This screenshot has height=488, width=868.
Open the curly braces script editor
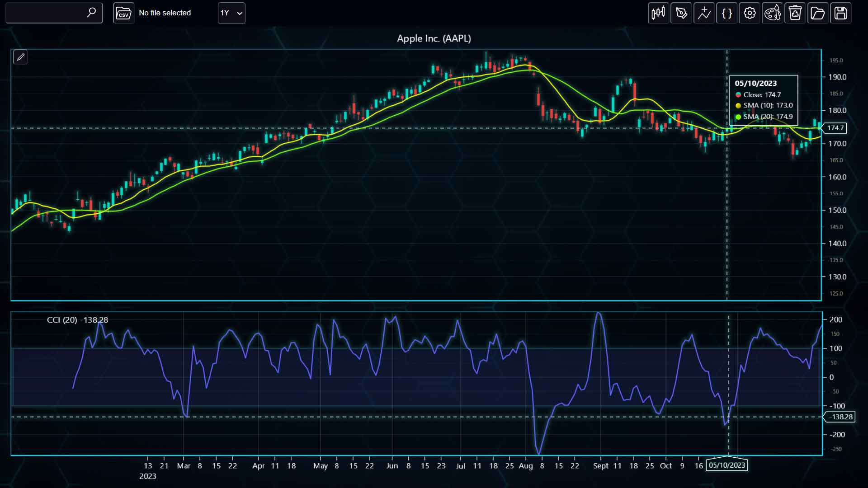(x=727, y=13)
